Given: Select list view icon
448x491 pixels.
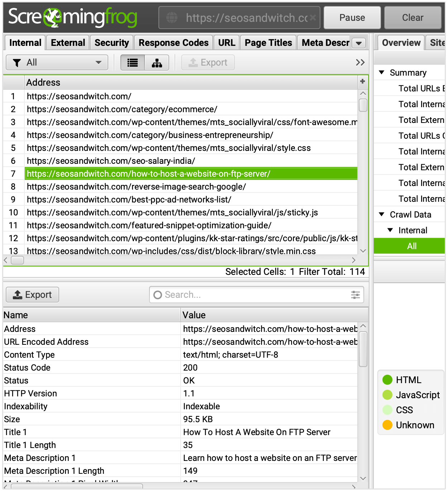Looking at the screenshot, I should (133, 63).
